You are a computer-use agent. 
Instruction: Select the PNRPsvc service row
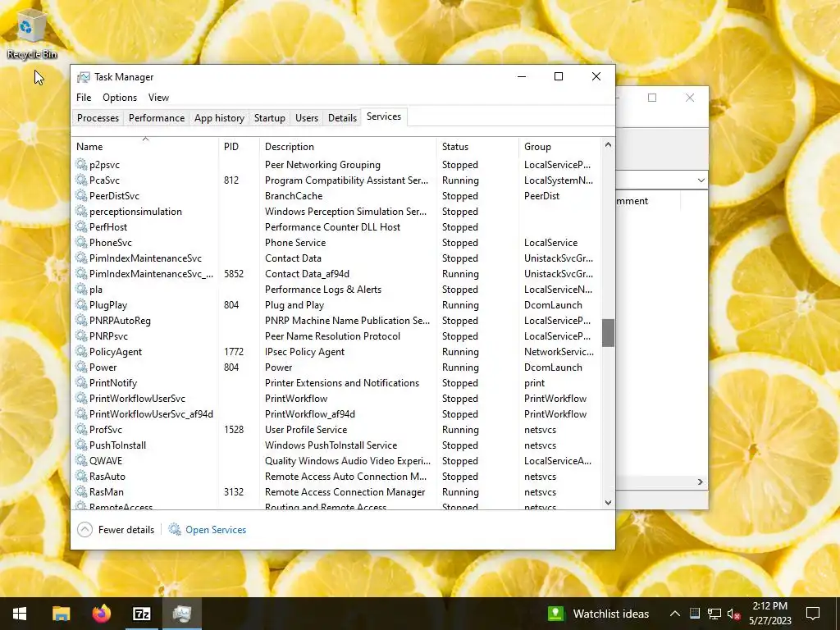click(336, 336)
